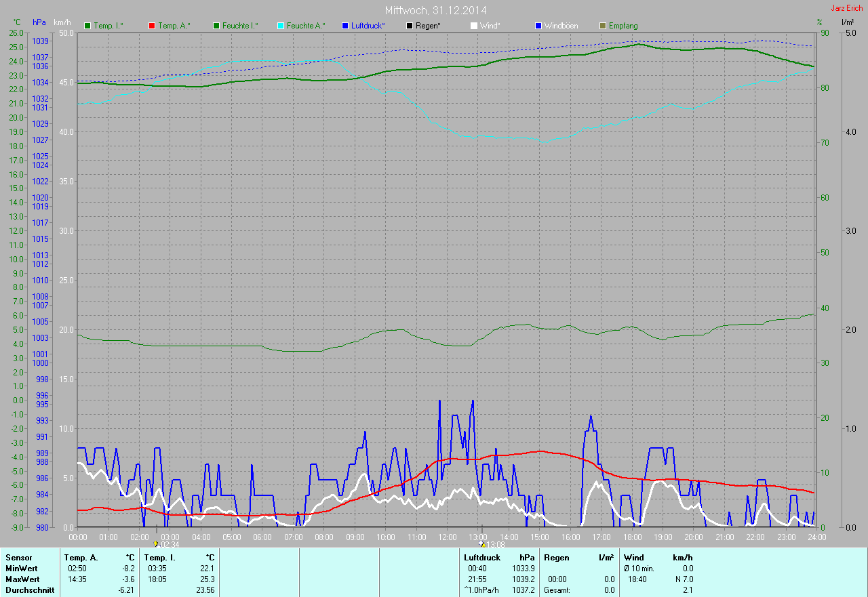This screenshot has height=597, width=868.
Task: Select the hPa axis unit label
Action: point(39,22)
